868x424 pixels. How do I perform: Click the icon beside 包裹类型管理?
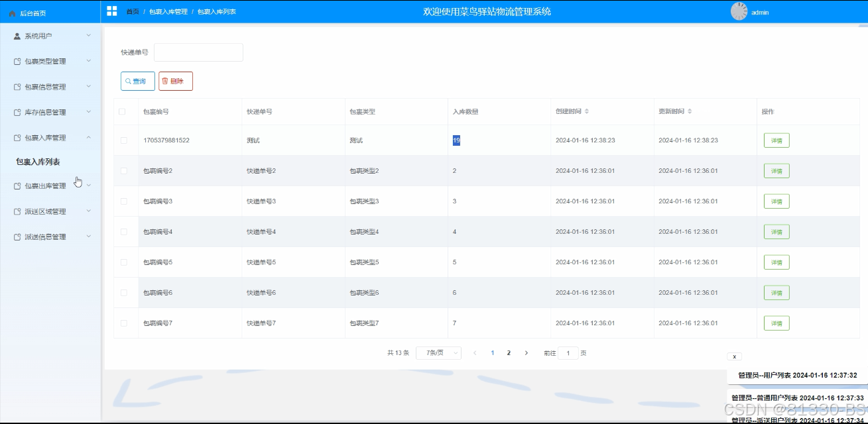[x=17, y=62]
